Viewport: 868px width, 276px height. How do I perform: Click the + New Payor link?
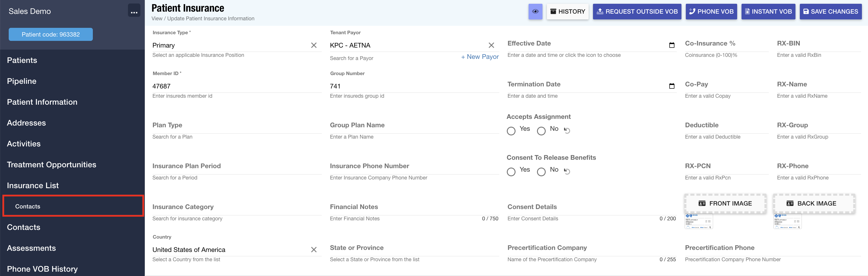pos(480,57)
